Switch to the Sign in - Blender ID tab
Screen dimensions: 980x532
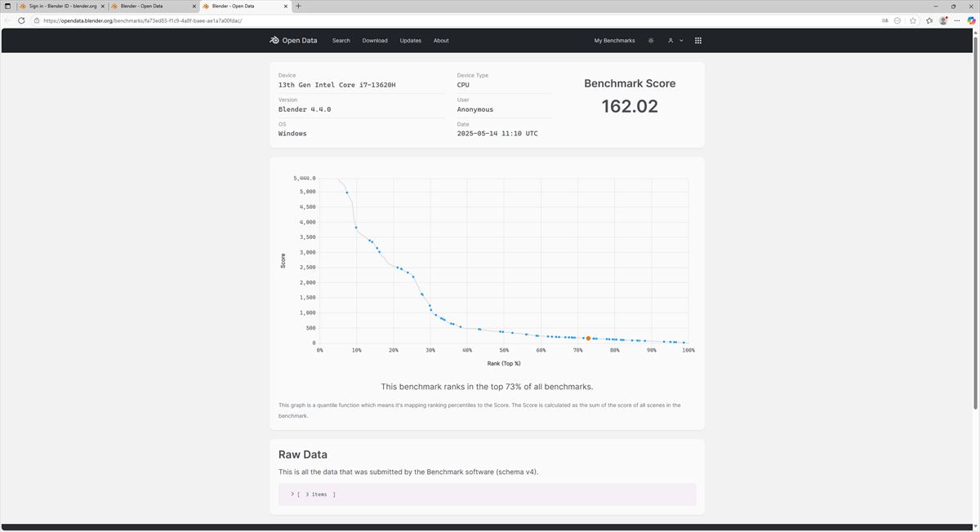click(61, 6)
